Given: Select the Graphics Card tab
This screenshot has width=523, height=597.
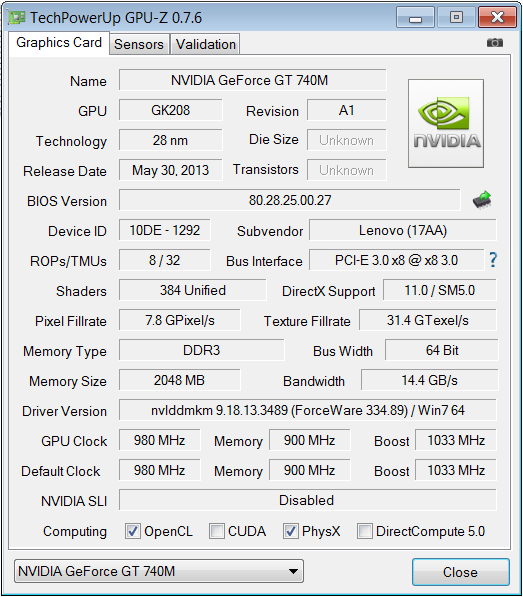Looking at the screenshot, I should point(59,43).
